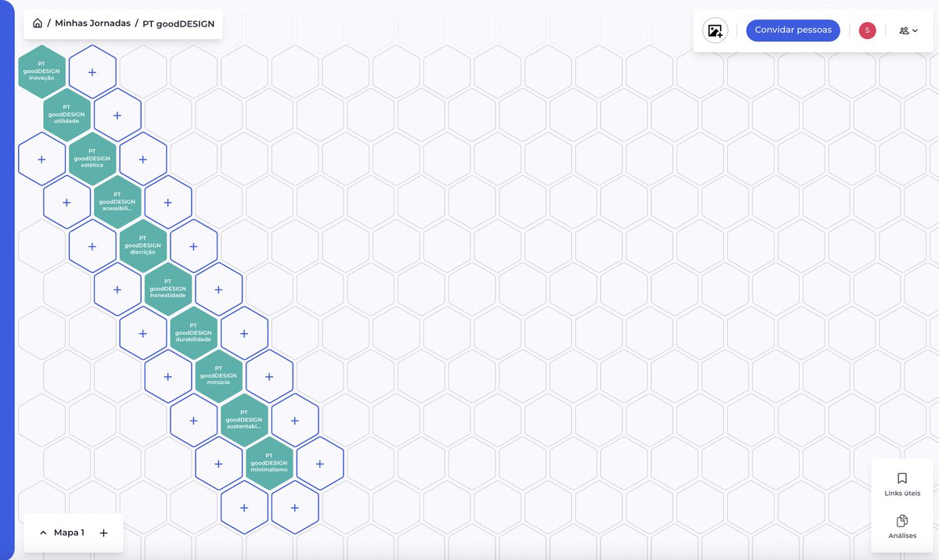Add hexagon directly right of estética
The image size is (939, 560).
click(142, 159)
